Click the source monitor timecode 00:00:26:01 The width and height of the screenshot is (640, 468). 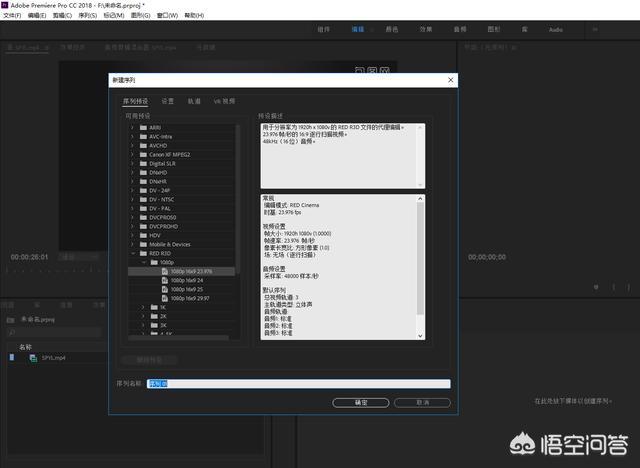[29, 257]
